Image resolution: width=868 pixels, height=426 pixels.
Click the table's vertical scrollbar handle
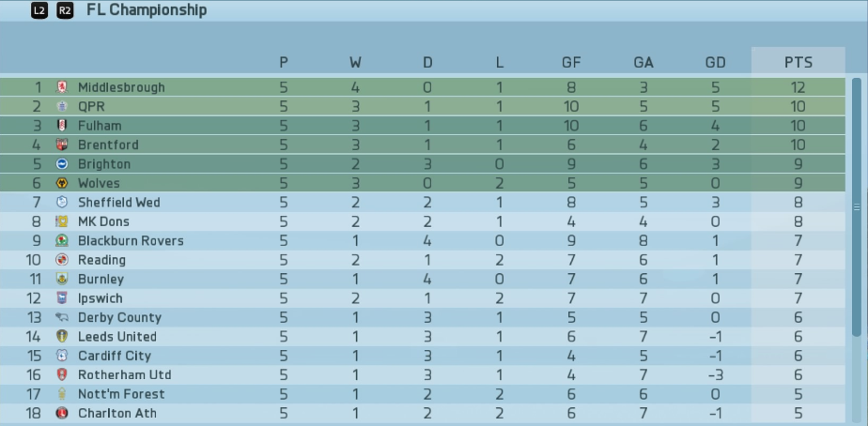857,207
